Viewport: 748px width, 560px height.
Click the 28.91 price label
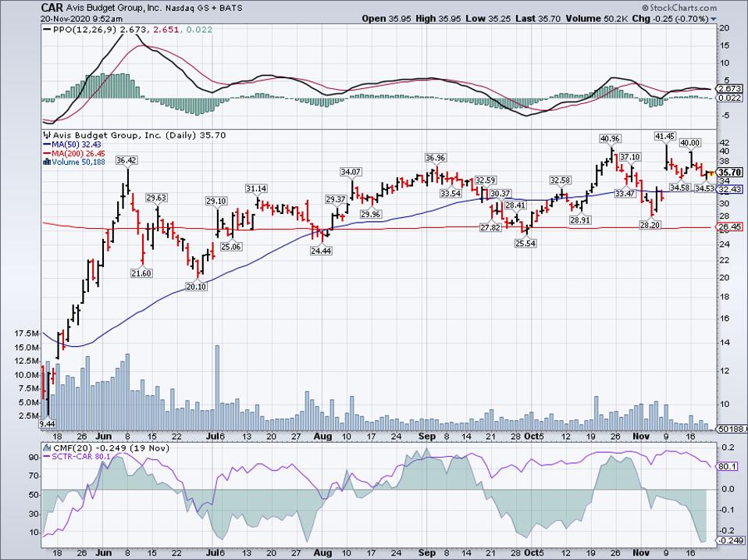[581, 220]
